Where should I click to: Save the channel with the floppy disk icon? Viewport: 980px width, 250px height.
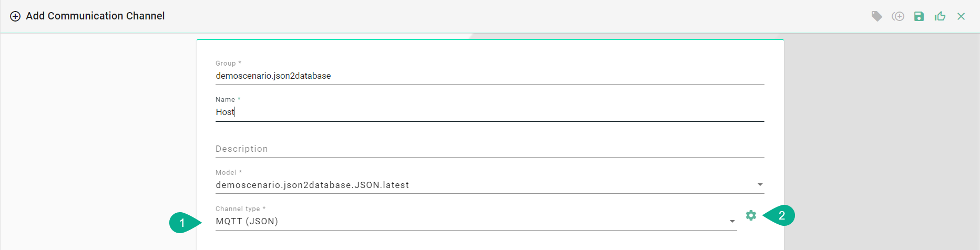tap(919, 16)
